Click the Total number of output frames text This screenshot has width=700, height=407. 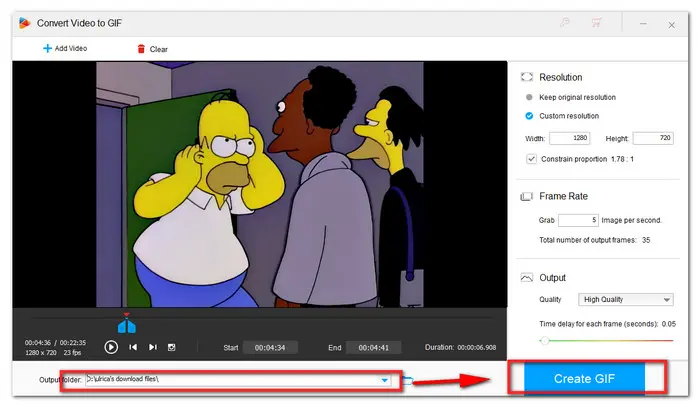(594, 240)
